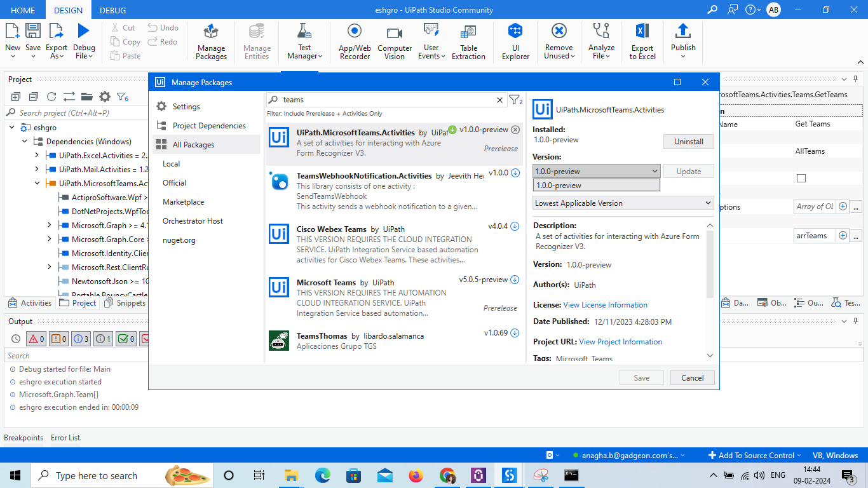This screenshot has width=868, height=488.
Task: Open the Table Extraction wizard
Action: [x=469, y=42]
